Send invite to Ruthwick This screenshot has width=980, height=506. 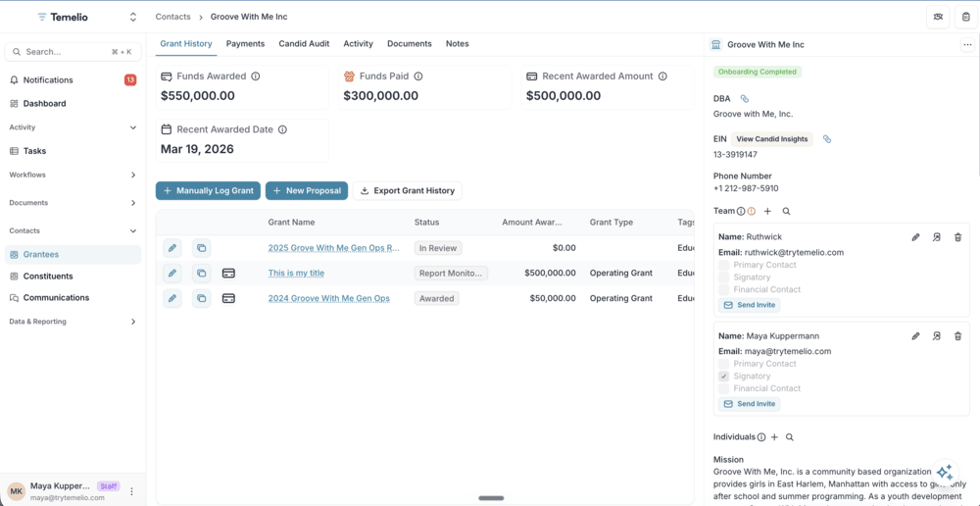(750, 305)
